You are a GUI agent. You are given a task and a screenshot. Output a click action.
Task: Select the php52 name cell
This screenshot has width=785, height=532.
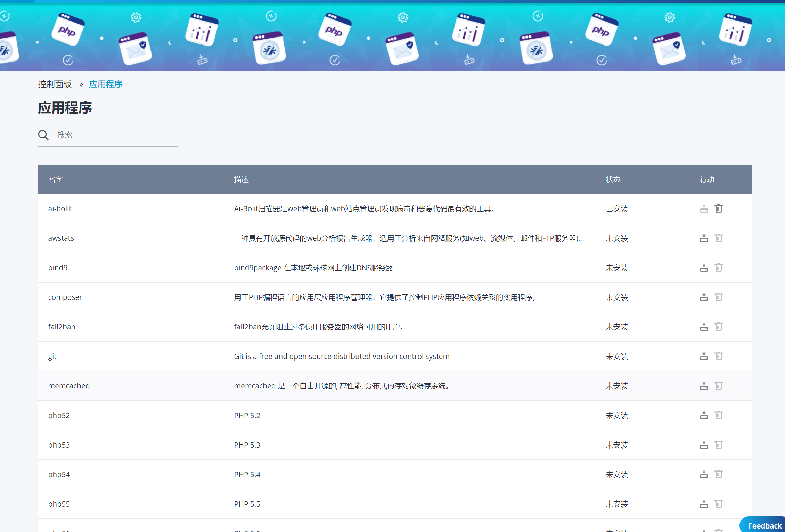click(x=59, y=416)
